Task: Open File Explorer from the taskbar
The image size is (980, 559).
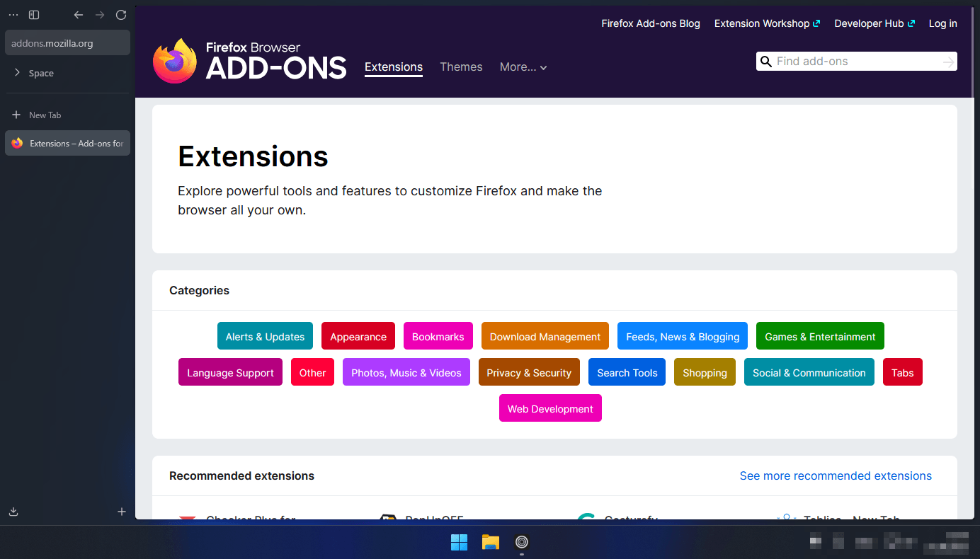Action: 491,542
